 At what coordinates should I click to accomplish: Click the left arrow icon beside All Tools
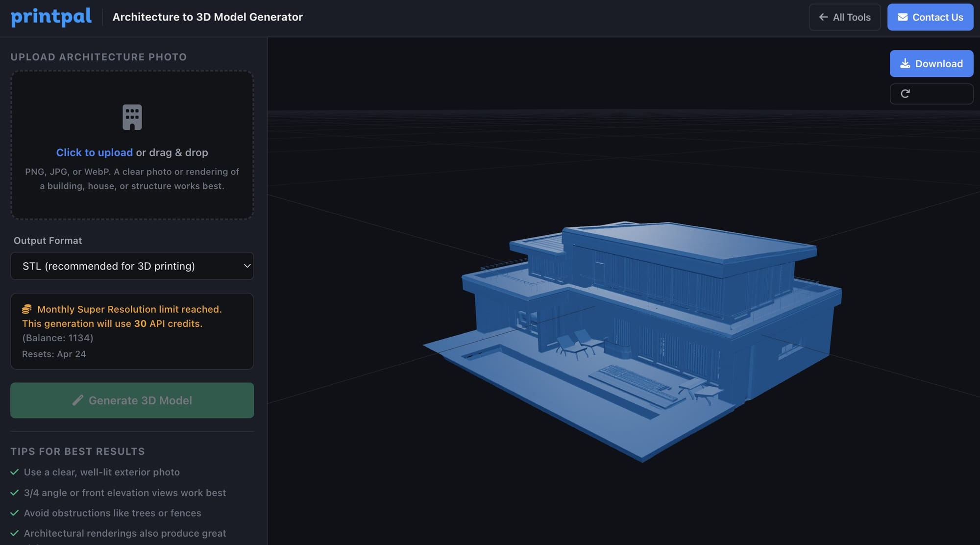pyautogui.click(x=823, y=17)
